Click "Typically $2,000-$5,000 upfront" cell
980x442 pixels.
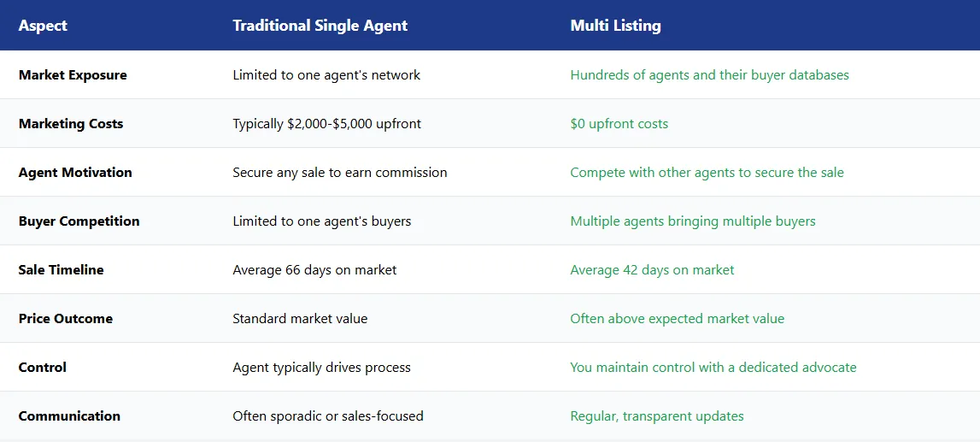coord(327,124)
